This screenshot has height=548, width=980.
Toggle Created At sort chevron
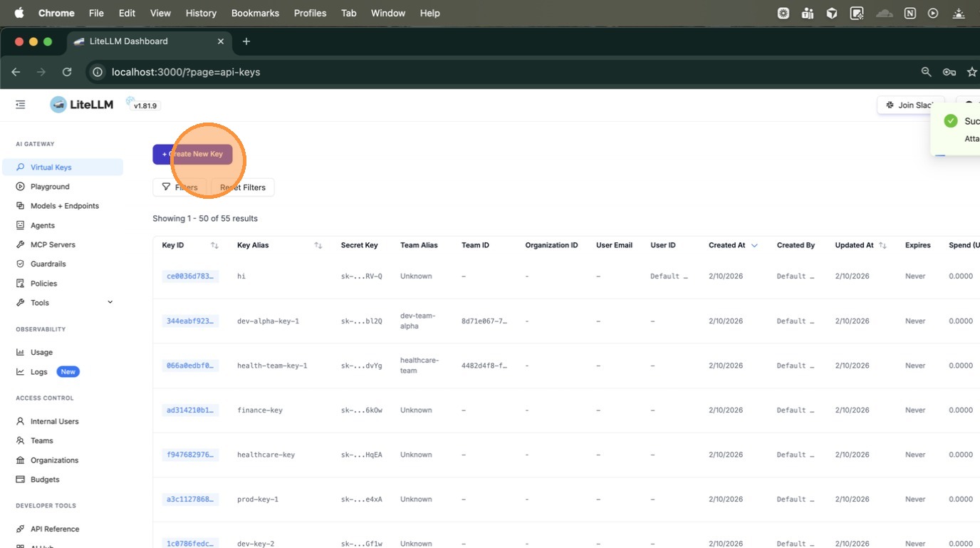pyautogui.click(x=754, y=245)
